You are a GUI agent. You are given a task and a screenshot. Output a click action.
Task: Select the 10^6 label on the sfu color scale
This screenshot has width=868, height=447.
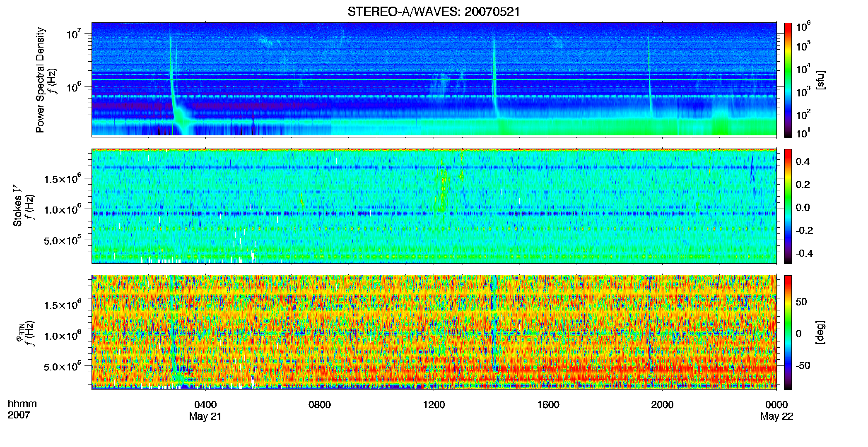[x=803, y=26]
